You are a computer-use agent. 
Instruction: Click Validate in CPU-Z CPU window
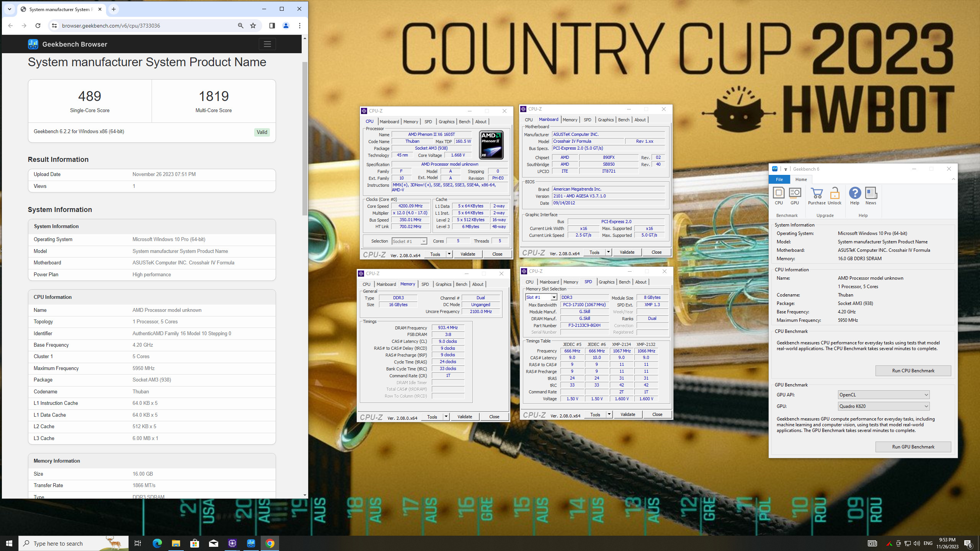[468, 254]
